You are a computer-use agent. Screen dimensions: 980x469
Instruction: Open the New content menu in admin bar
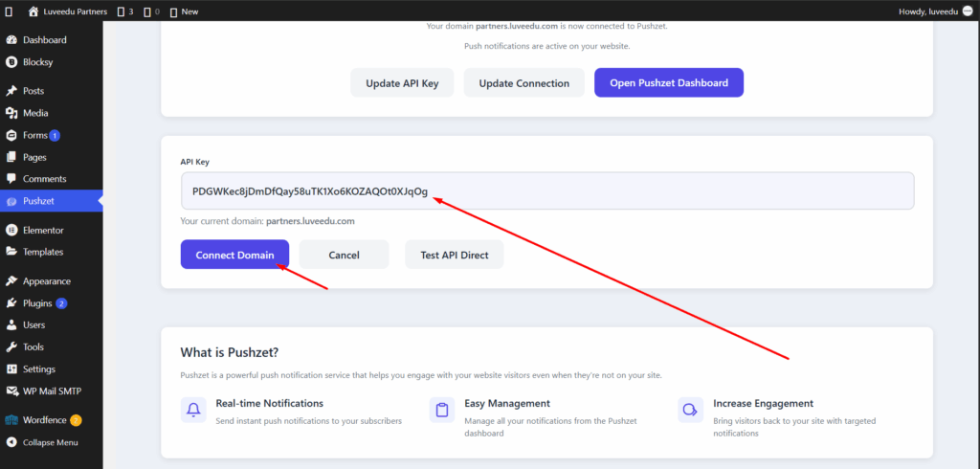[x=184, y=11]
